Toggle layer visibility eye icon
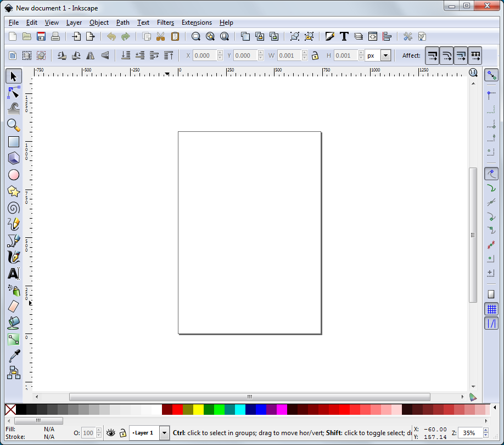This screenshot has width=504, height=445. [x=111, y=433]
